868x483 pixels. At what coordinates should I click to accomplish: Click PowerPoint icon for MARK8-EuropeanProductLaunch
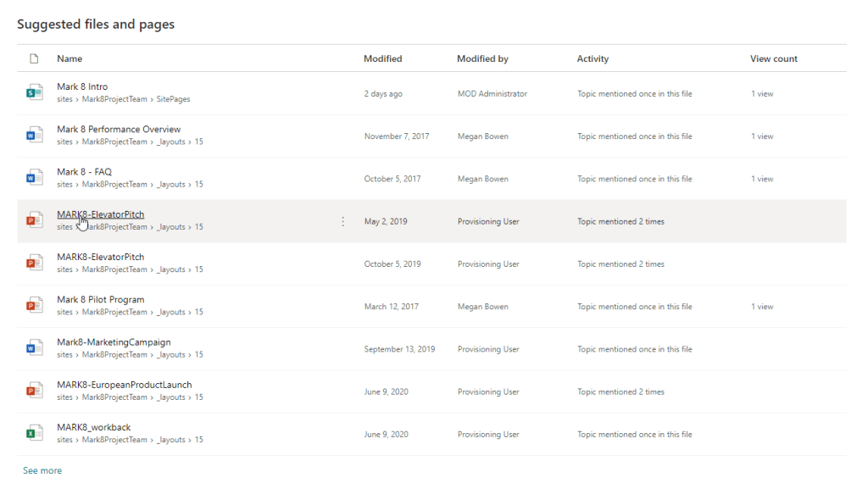[x=34, y=391]
